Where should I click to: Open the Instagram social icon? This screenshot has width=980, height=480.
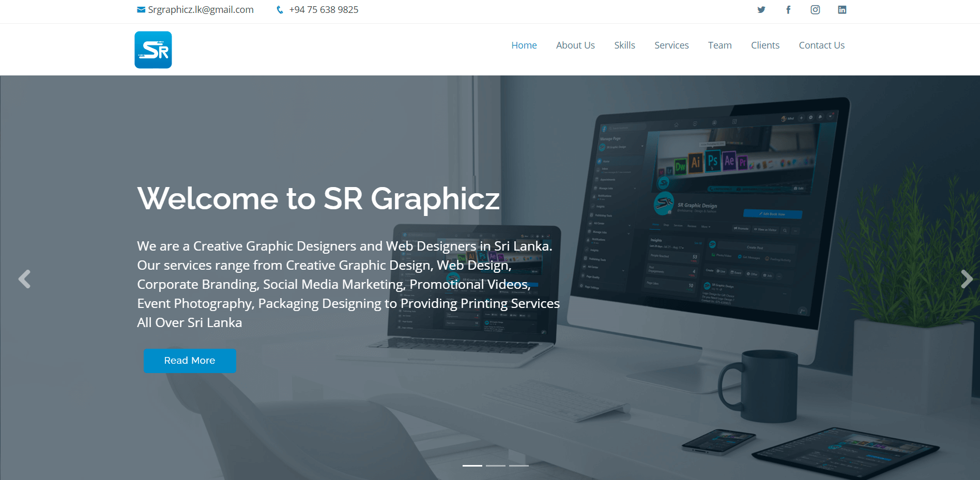coord(815,10)
